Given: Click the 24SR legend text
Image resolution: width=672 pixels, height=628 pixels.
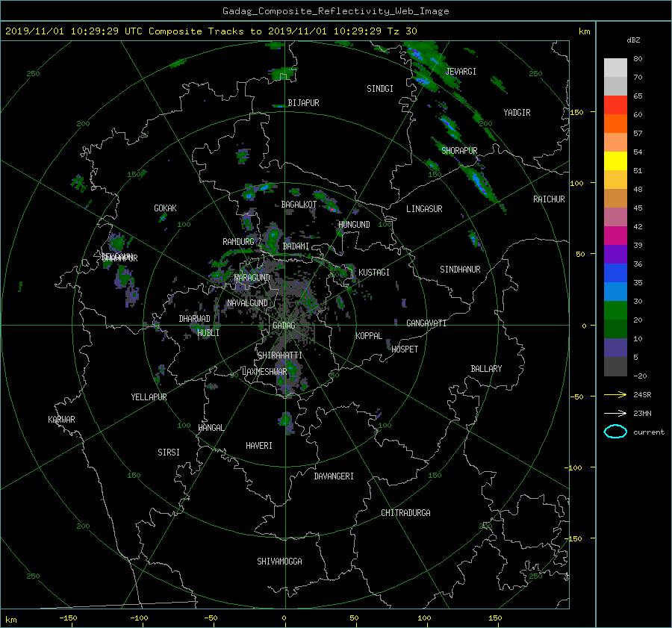Looking at the screenshot, I should tap(642, 395).
